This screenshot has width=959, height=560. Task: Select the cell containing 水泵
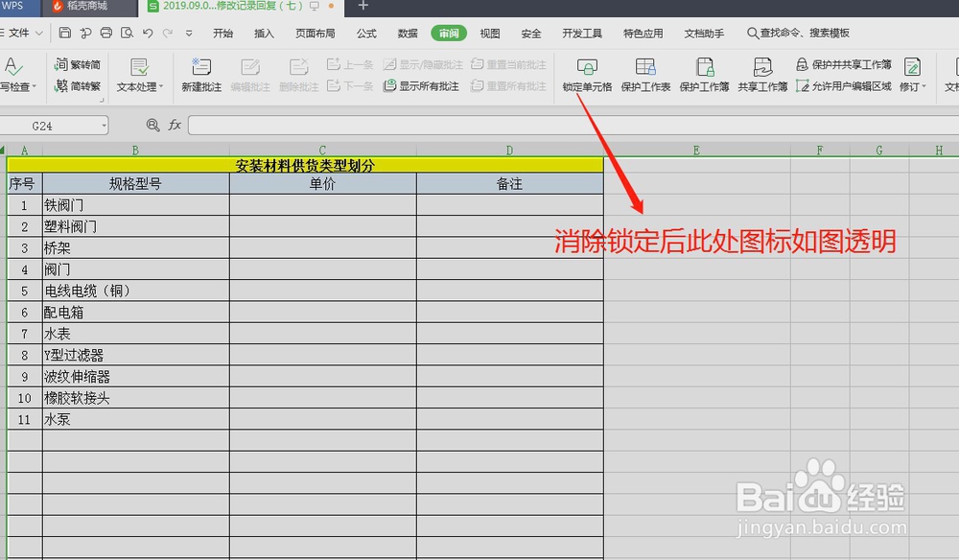[x=136, y=419]
